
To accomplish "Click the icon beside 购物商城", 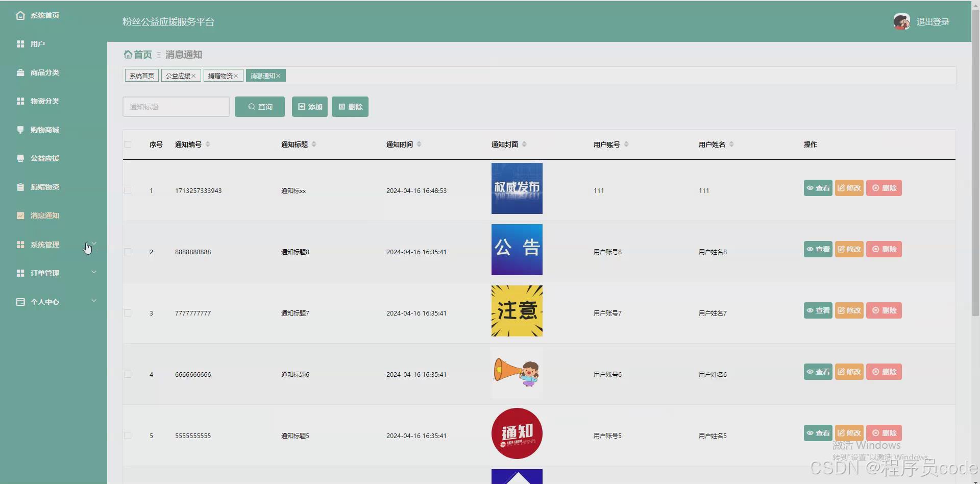I will pyautogui.click(x=20, y=130).
